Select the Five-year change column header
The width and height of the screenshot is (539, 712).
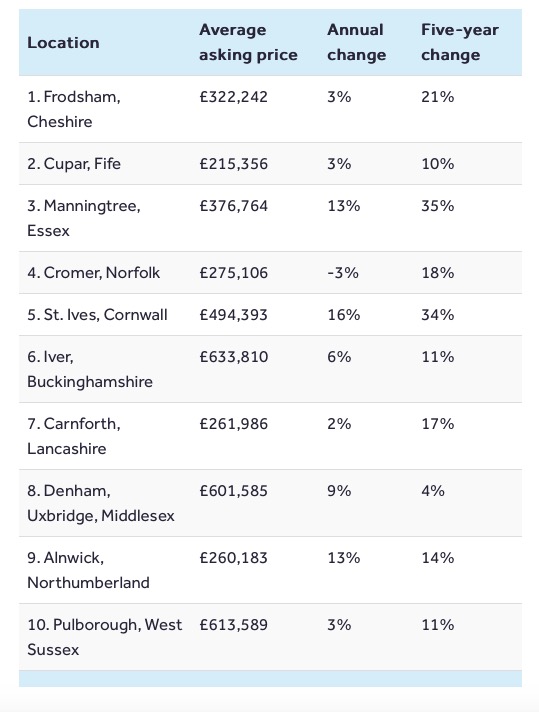pyautogui.click(x=460, y=42)
